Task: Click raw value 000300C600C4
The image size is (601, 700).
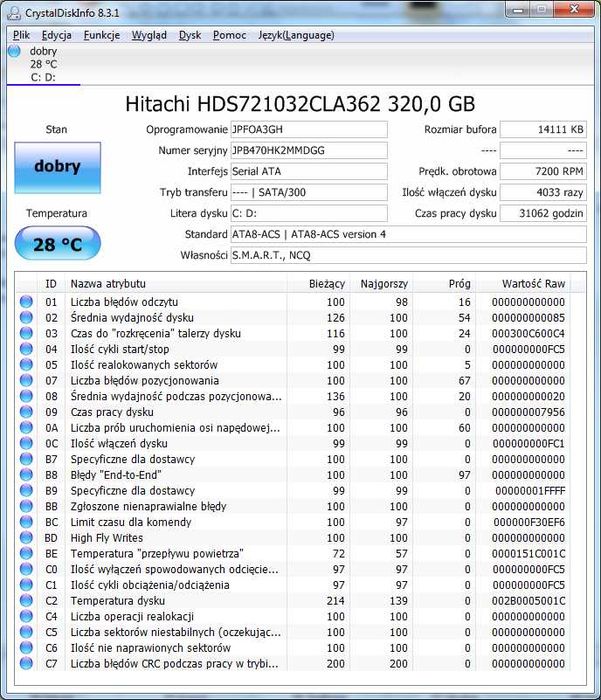Action: (528, 333)
